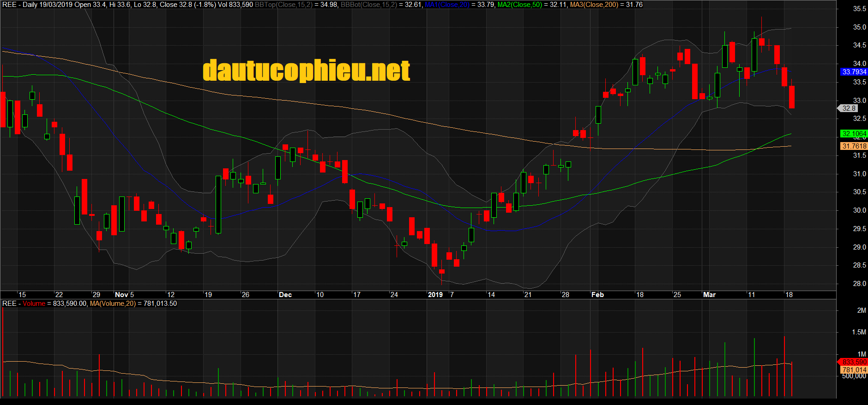Click the Feb month marker on date axis
The height and width of the screenshot is (405, 868).
(x=597, y=295)
